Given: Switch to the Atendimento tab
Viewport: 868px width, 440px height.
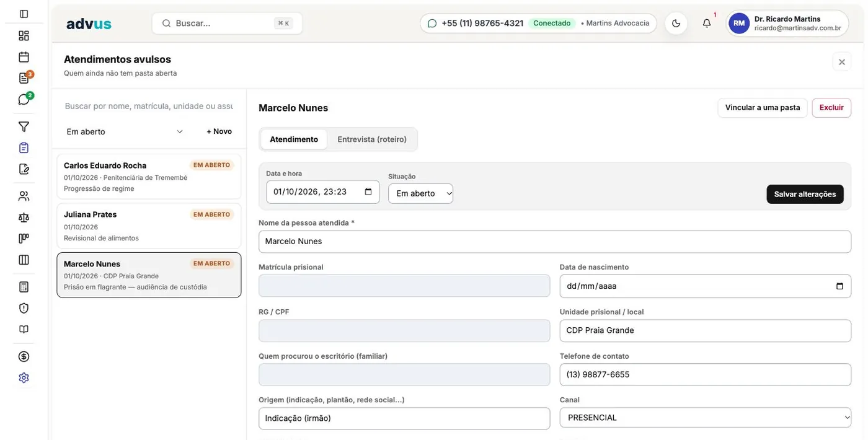Looking at the screenshot, I should click(x=294, y=139).
